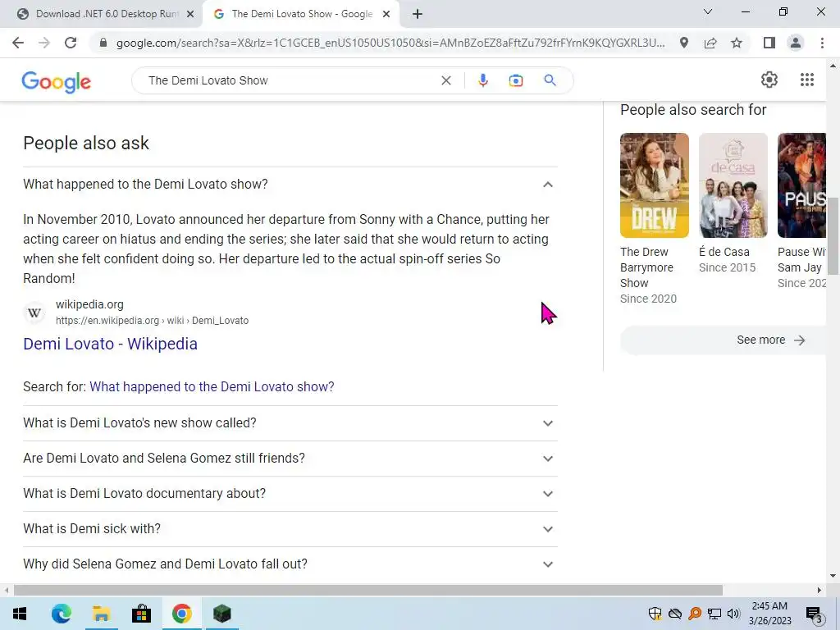Click the address bar URL
The width and height of the screenshot is (840, 630).
click(390, 43)
